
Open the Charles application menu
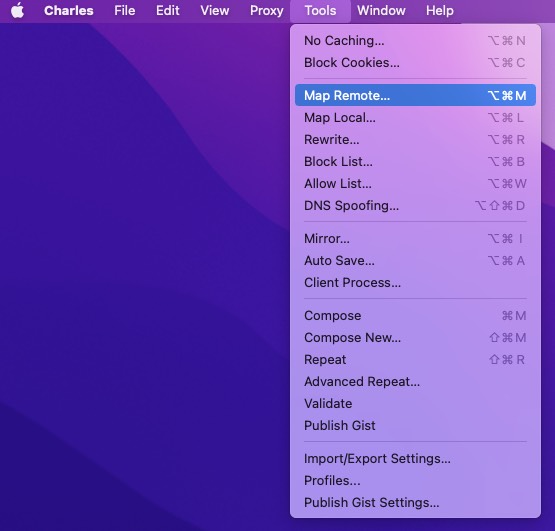click(69, 11)
